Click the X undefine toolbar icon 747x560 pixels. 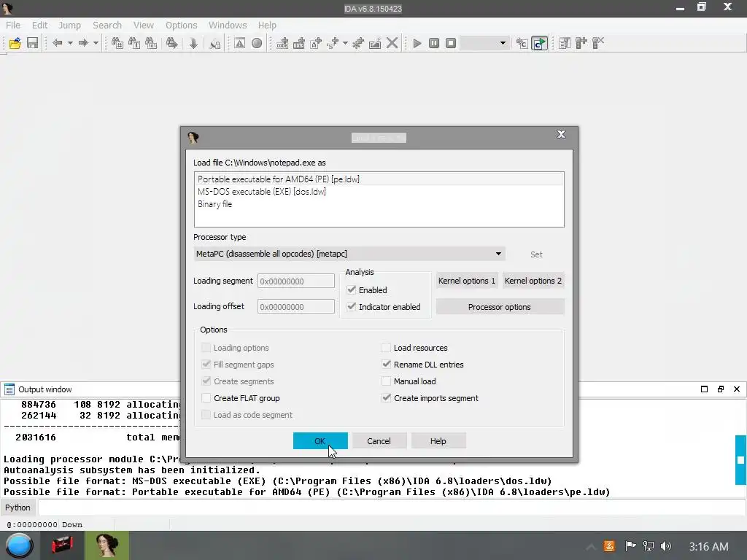tap(392, 43)
